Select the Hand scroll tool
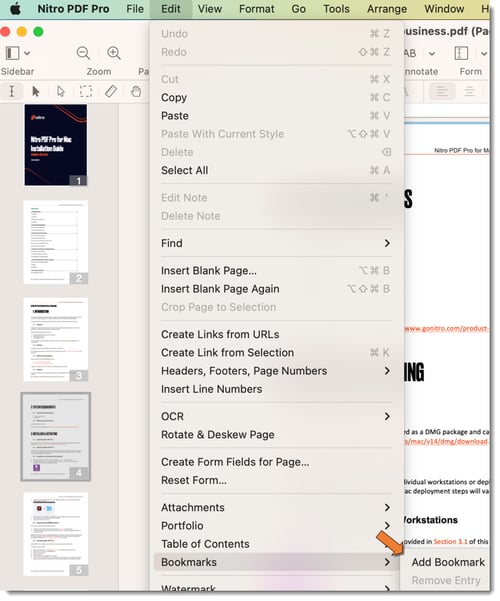The image size is (500, 601). coord(136,91)
